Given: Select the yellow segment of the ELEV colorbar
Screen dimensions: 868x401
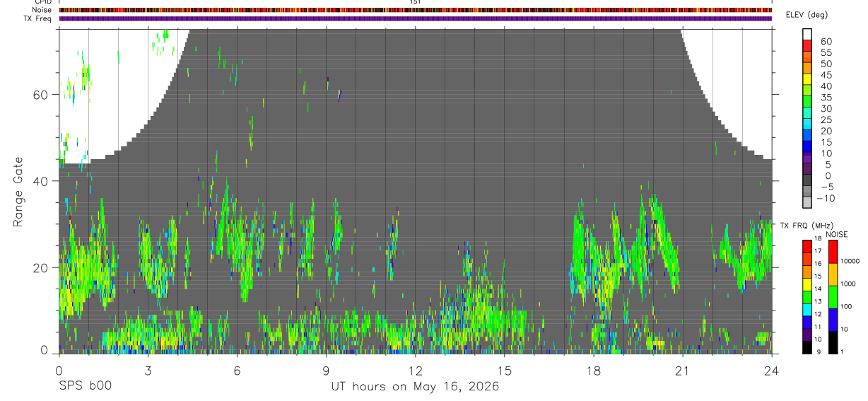Looking at the screenshot, I should click(x=807, y=79).
